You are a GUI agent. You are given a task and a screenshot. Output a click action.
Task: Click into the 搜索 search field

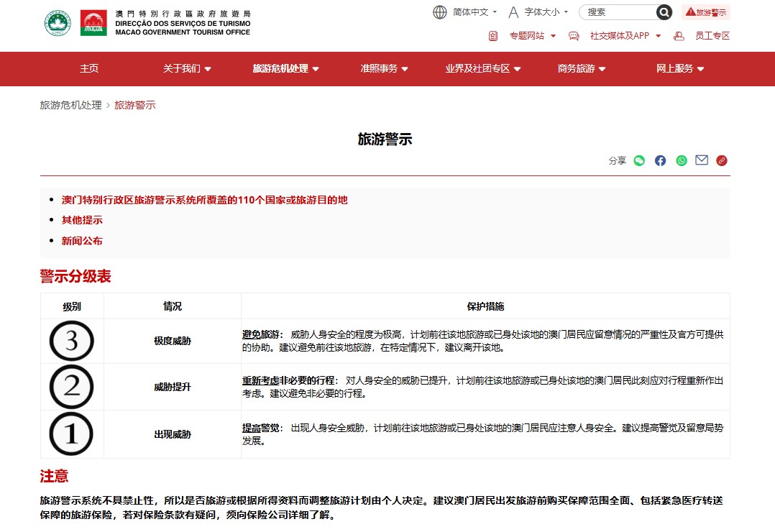click(x=618, y=12)
